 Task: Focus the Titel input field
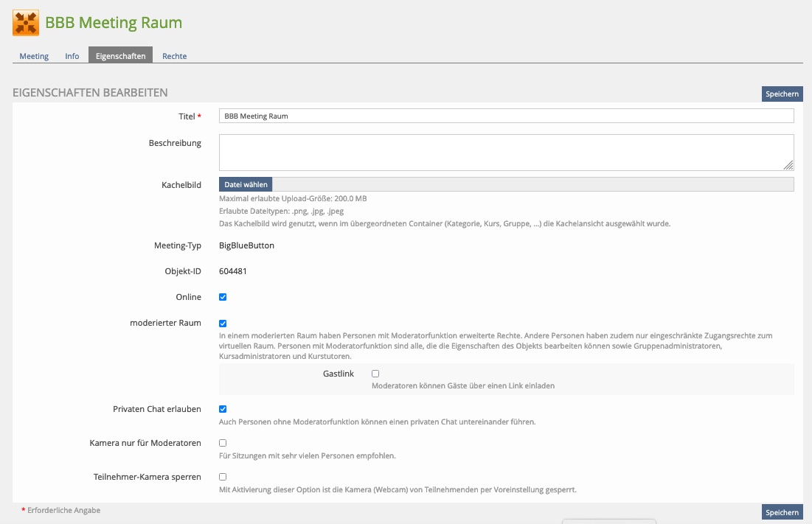(x=506, y=116)
